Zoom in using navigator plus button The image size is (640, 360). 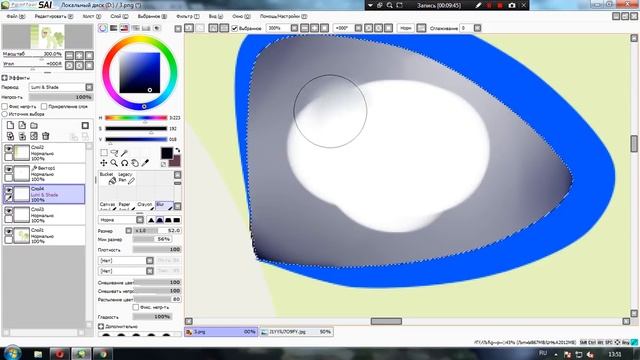click(x=79, y=56)
